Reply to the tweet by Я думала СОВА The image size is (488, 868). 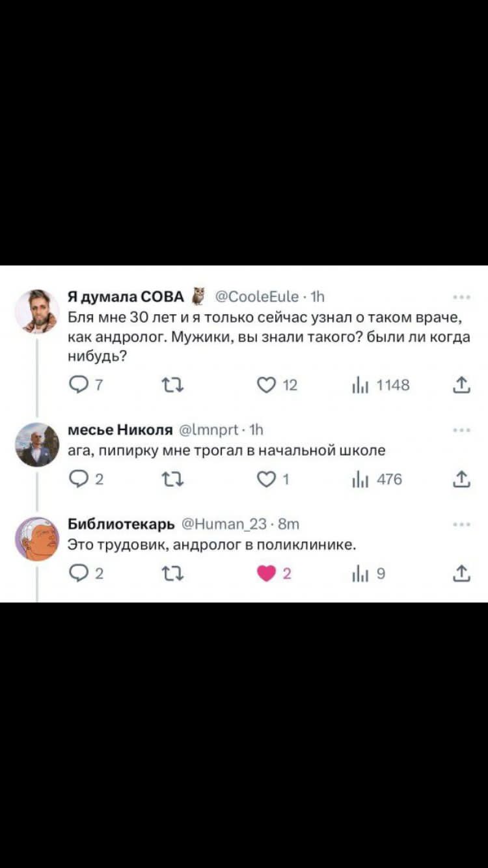[77, 385]
